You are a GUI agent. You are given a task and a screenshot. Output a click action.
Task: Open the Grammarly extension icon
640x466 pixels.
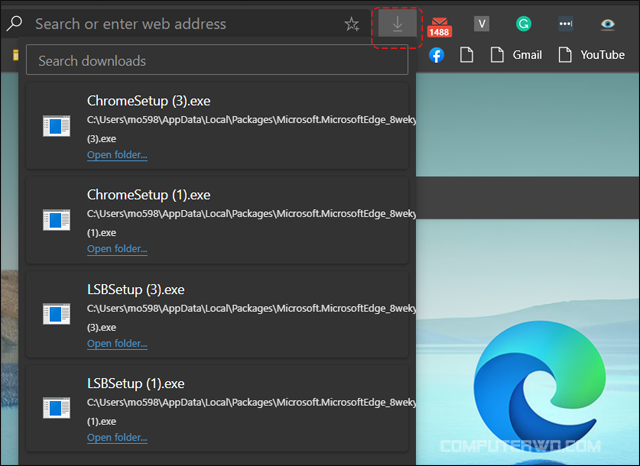click(523, 24)
